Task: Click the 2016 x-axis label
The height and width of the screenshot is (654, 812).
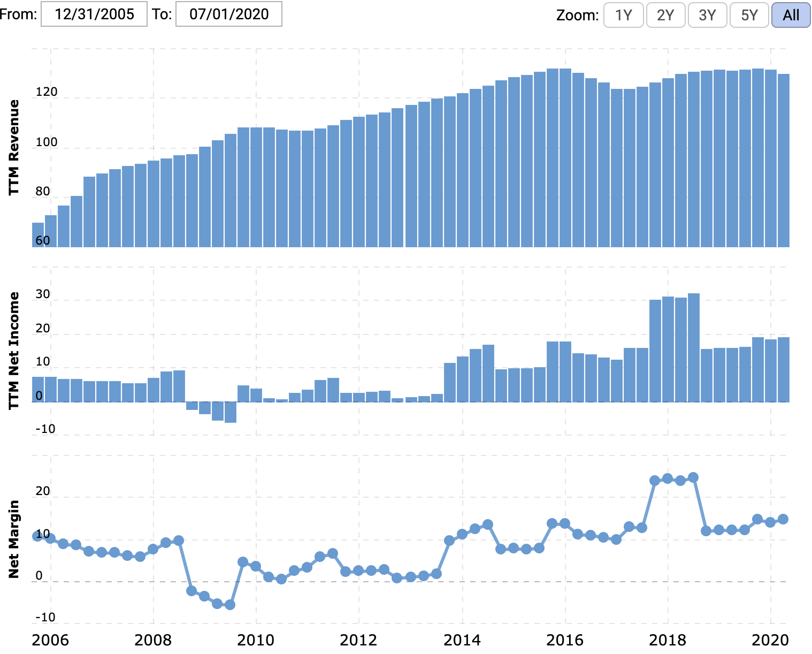Action: (565, 640)
